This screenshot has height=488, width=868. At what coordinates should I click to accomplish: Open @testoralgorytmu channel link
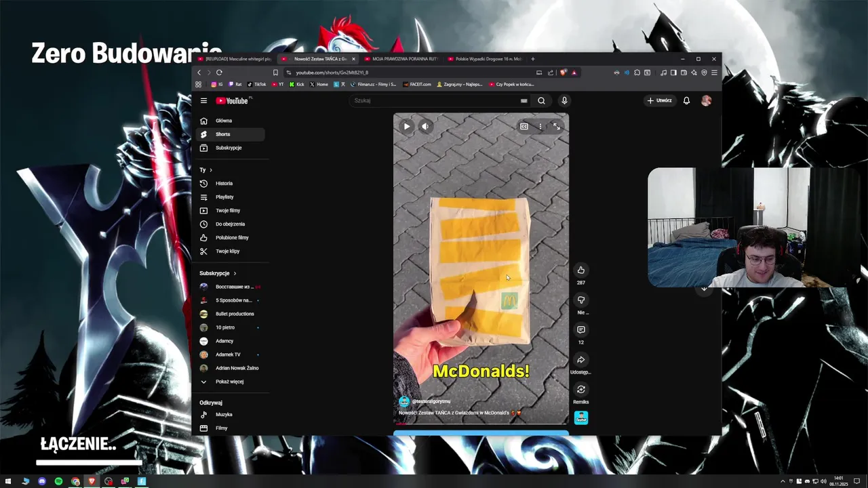click(x=431, y=401)
